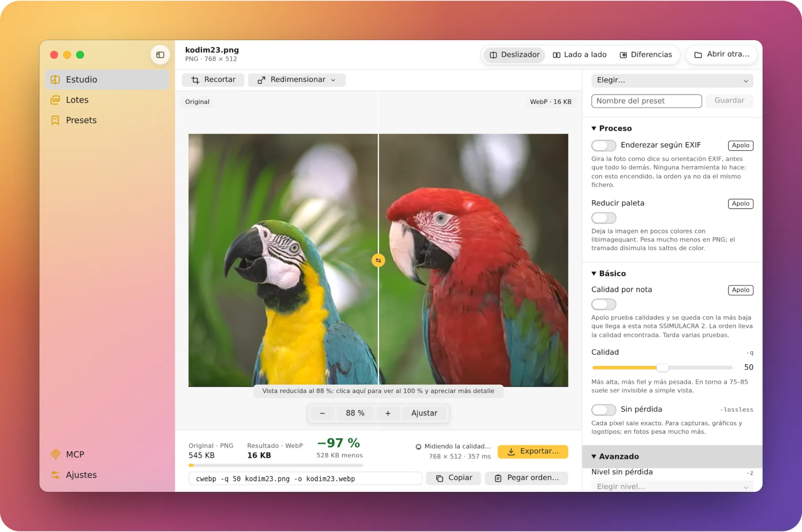
Task: Collapse the Básico section
Action: 609,274
